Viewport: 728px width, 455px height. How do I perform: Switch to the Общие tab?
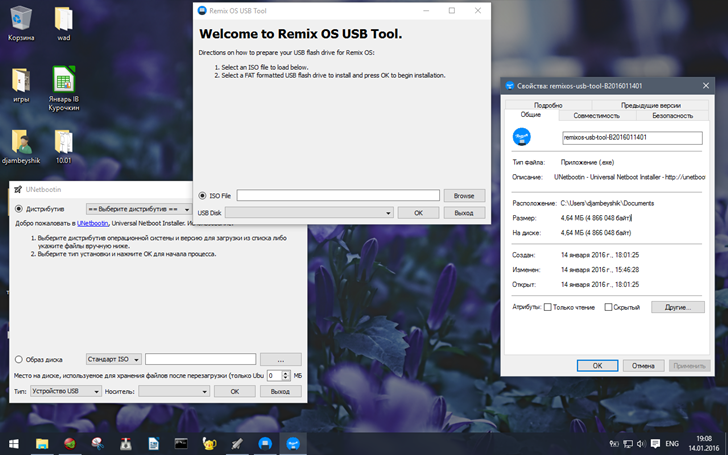(531, 115)
